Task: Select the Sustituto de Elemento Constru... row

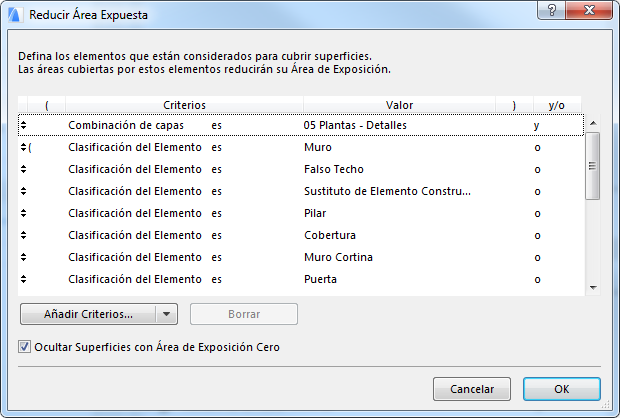Action: [386, 191]
